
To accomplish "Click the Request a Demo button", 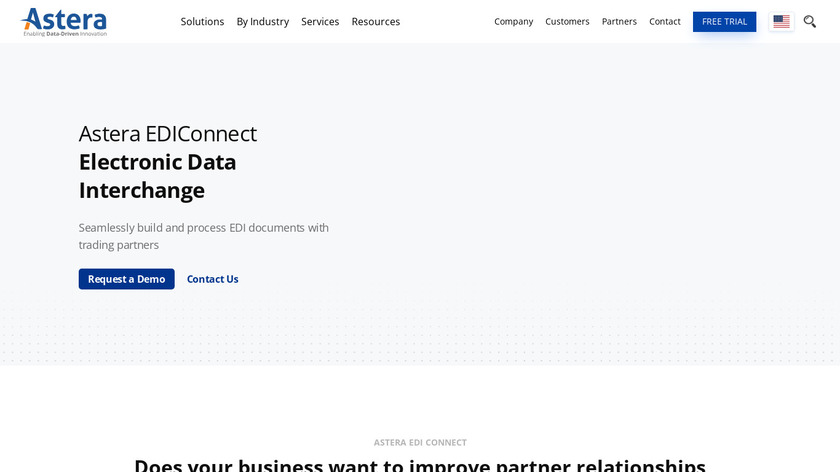I will coord(127,279).
